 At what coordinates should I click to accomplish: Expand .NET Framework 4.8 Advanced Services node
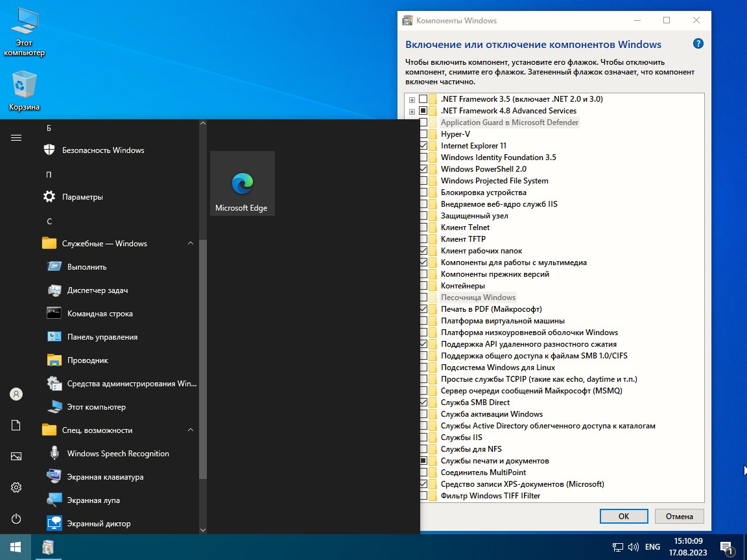tap(412, 111)
